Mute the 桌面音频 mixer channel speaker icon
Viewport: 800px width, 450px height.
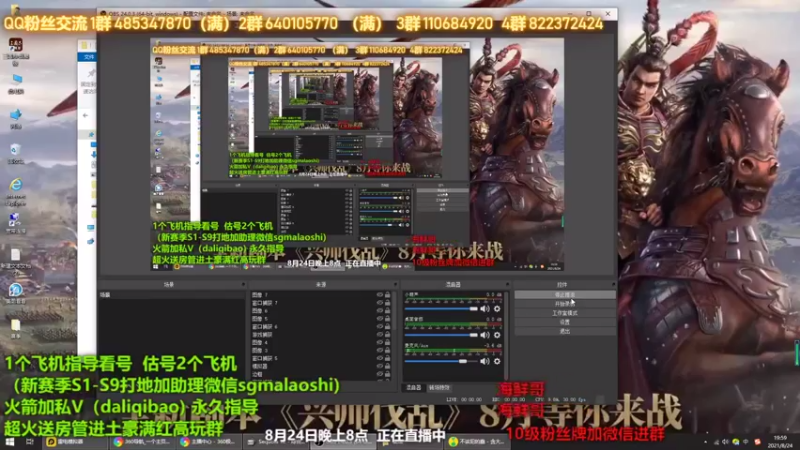click(x=485, y=335)
